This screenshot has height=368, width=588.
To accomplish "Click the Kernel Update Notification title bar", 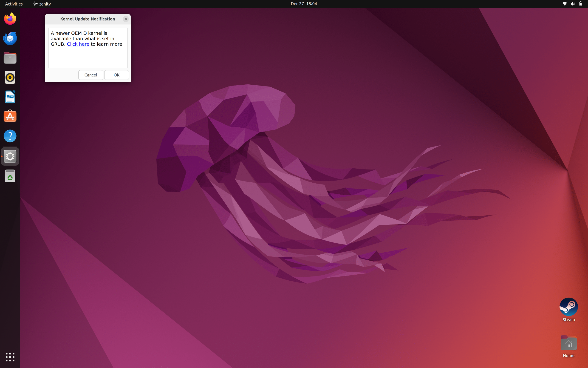I will click(88, 19).
